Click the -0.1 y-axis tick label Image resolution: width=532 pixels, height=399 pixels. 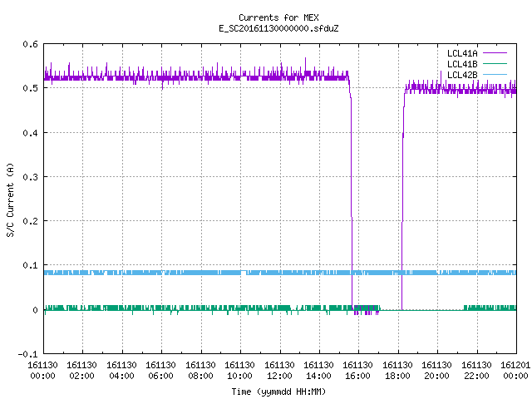[x=27, y=354]
